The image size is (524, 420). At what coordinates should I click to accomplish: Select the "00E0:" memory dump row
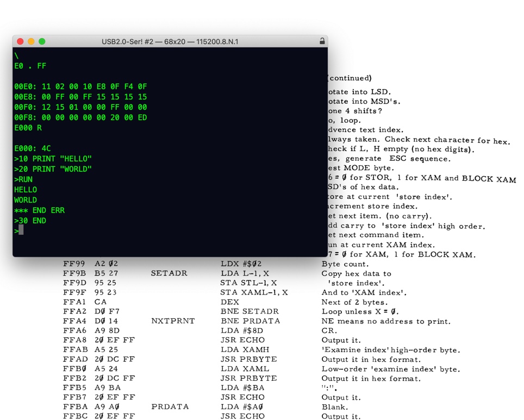80,86
